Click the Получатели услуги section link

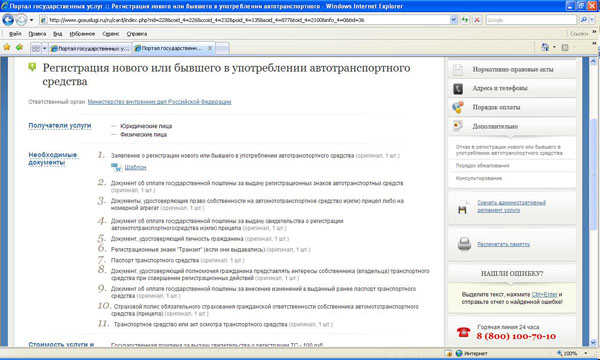(60, 125)
